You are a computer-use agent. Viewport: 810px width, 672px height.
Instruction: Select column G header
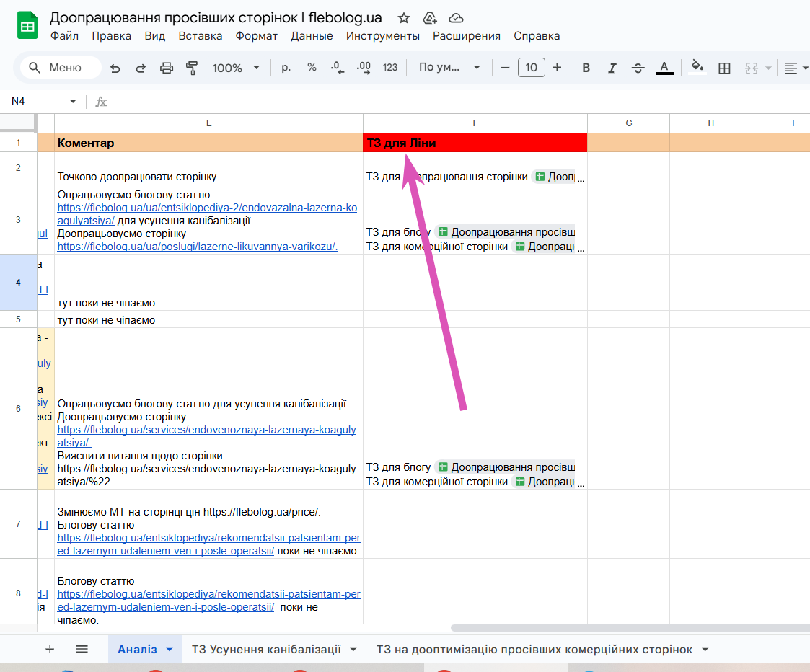click(629, 123)
